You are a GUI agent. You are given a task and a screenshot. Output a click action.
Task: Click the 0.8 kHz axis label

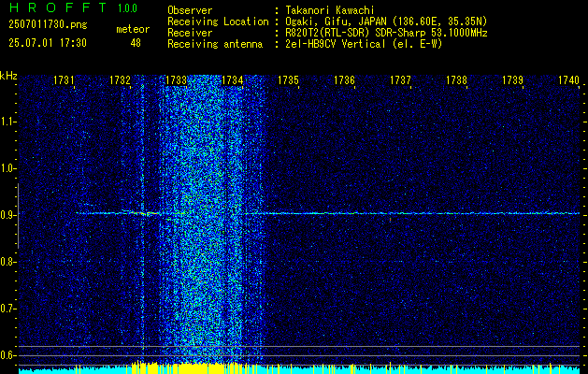7,262
